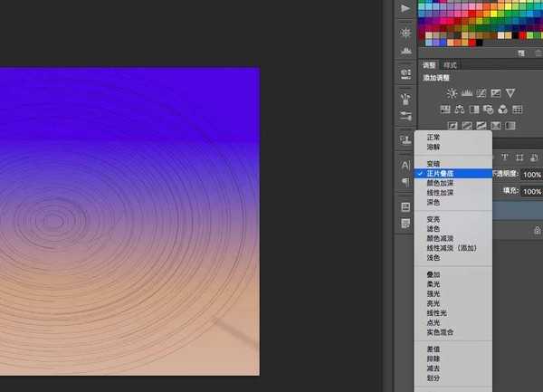Choose 点光 blend mode
This screenshot has height=392, width=543.
453,323
